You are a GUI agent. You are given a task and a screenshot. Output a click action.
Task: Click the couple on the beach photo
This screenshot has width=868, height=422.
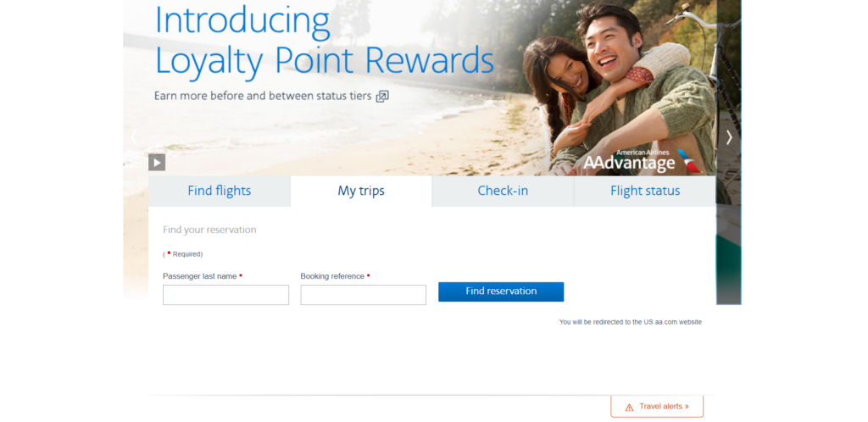click(619, 88)
